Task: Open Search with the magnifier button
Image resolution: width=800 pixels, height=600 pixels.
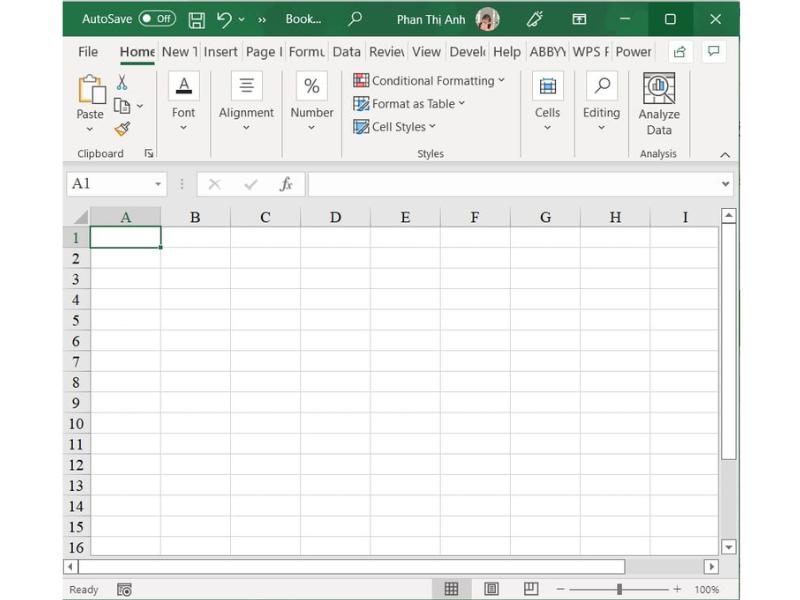Action: [355, 18]
